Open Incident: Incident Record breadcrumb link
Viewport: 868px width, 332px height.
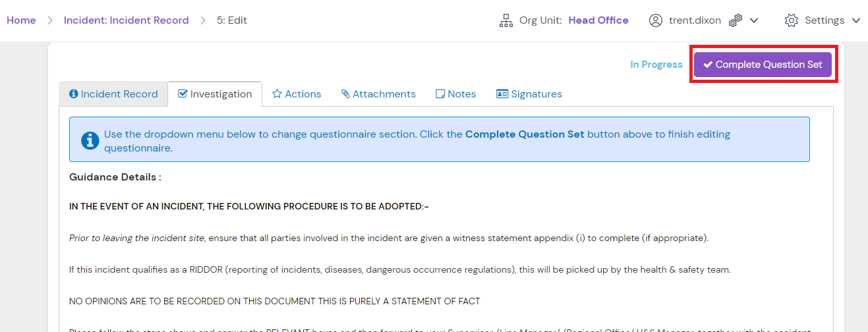click(x=126, y=20)
